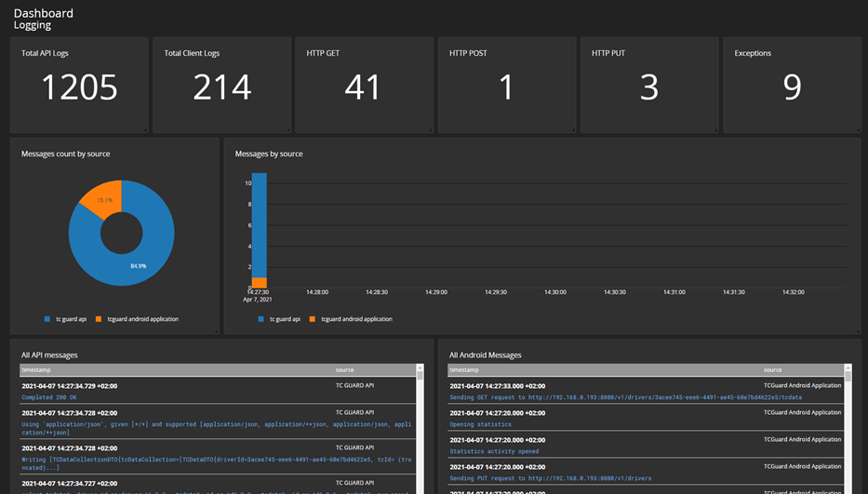Click the Total Client Logs widget title

(x=192, y=53)
